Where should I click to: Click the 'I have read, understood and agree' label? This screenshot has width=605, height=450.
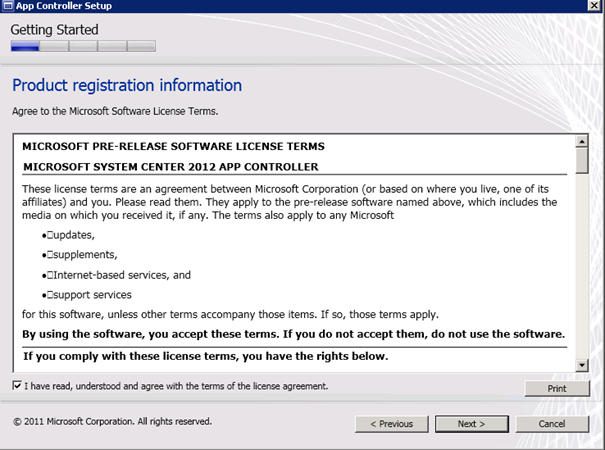coord(176,386)
